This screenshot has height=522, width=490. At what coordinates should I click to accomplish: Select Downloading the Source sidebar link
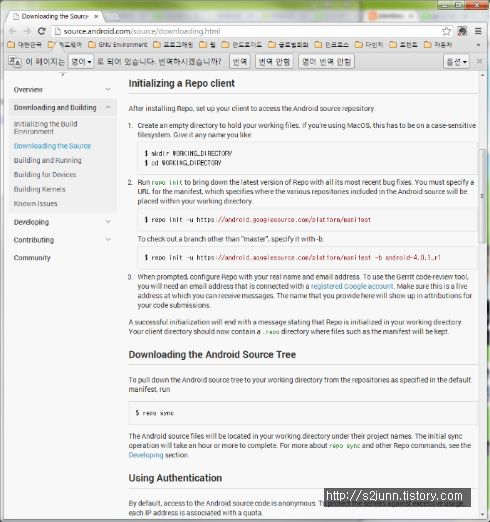tap(52, 146)
